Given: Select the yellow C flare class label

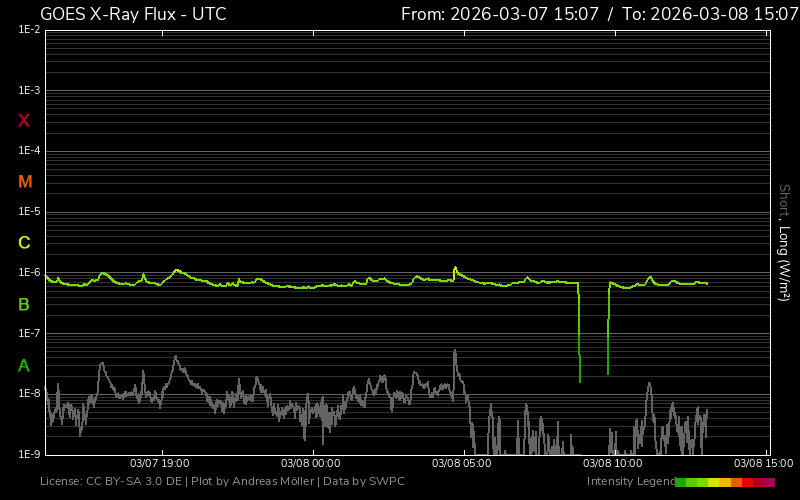Looking at the screenshot, I should [x=24, y=243].
